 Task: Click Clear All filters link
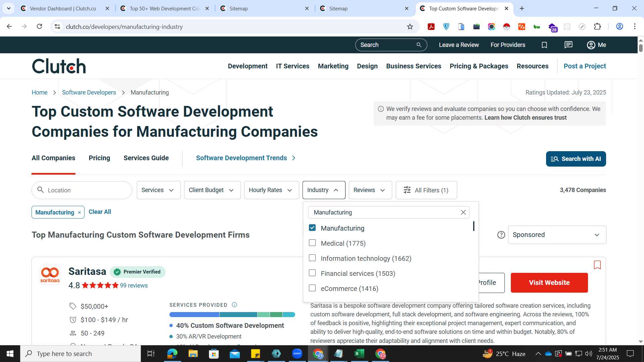point(100,212)
